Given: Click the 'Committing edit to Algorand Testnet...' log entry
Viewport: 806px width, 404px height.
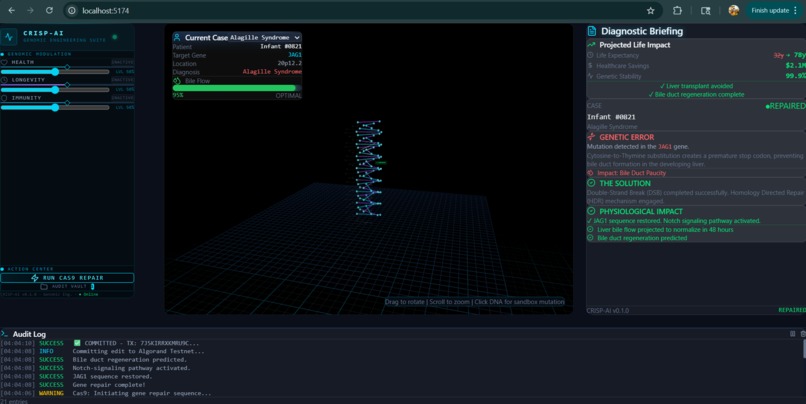Looking at the screenshot, I should [138, 351].
